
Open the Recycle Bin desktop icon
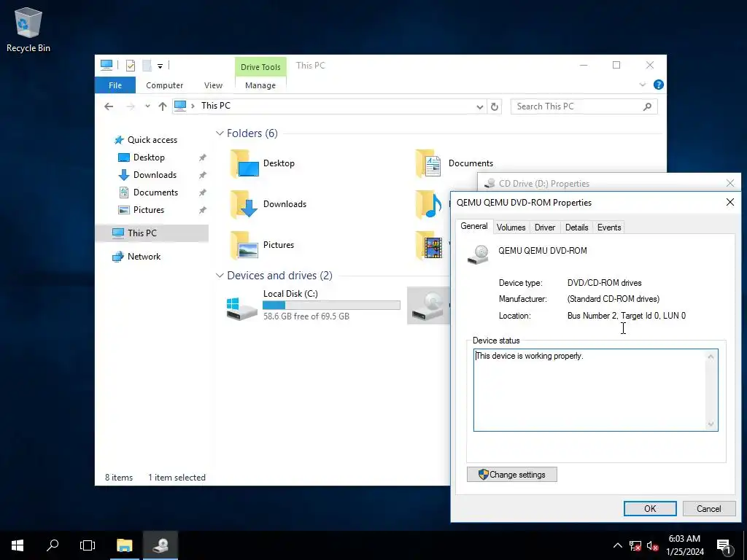[x=28, y=29]
